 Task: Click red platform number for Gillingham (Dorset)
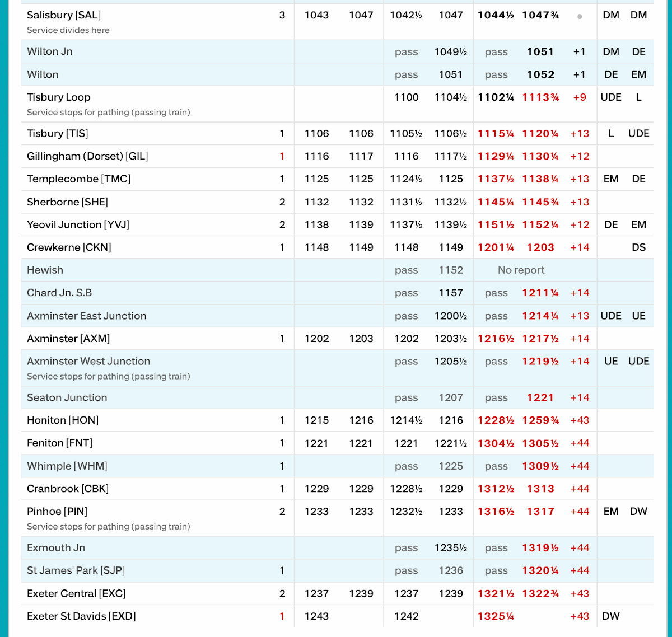pyautogui.click(x=282, y=156)
